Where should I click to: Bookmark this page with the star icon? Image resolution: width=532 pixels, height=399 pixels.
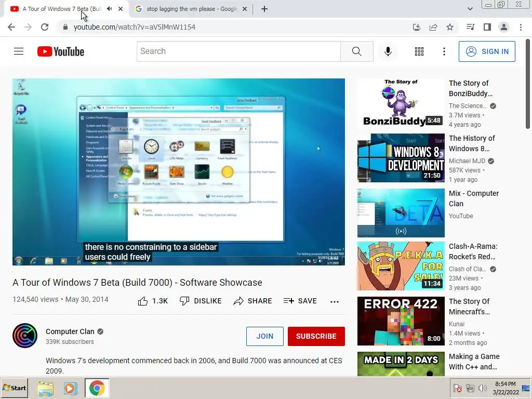click(x=450, y=27)
